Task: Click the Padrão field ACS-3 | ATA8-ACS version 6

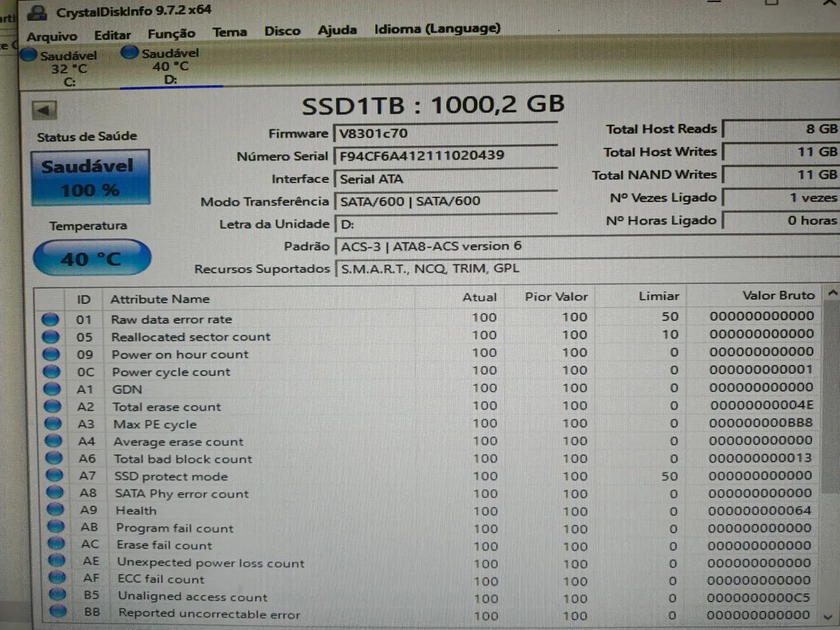Action: point(587,246)
